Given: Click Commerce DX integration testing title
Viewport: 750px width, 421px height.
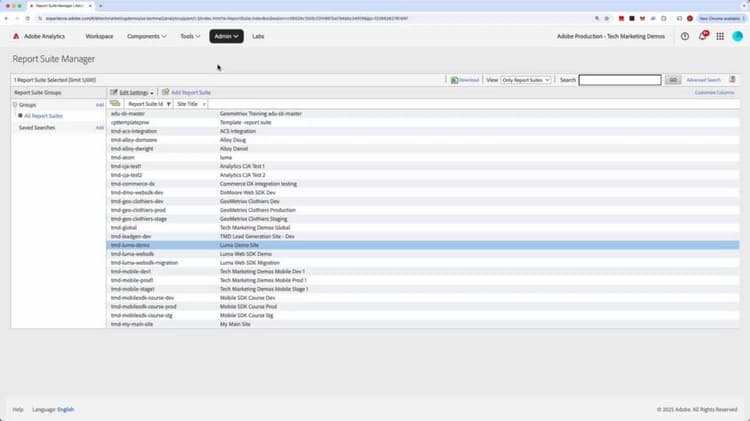Looking at the screenshot, I should (258, 184).
